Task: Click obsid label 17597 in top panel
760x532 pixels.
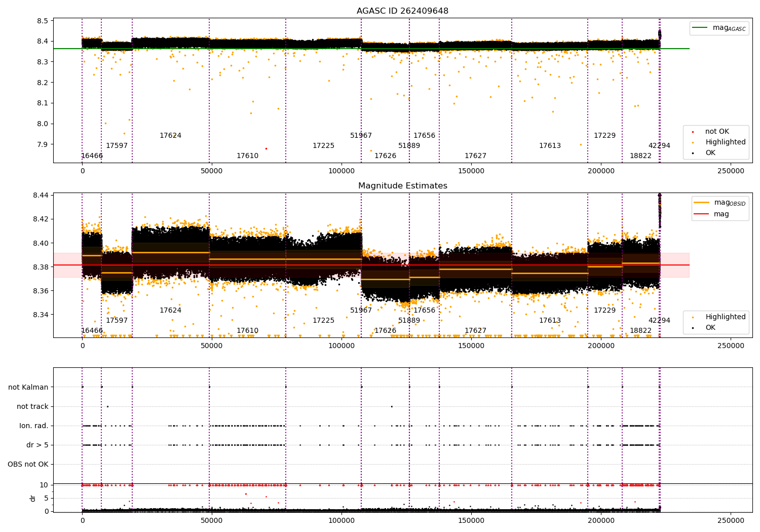Action: pos(117,146)
